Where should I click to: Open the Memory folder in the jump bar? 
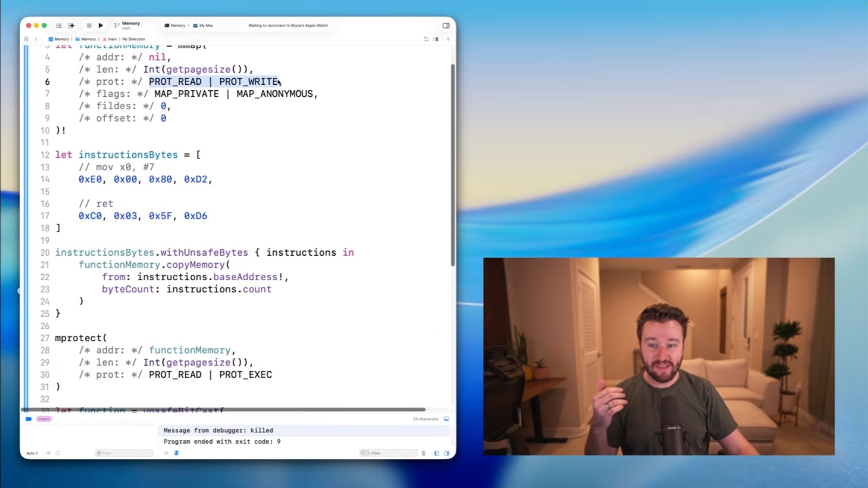[86, 39]
